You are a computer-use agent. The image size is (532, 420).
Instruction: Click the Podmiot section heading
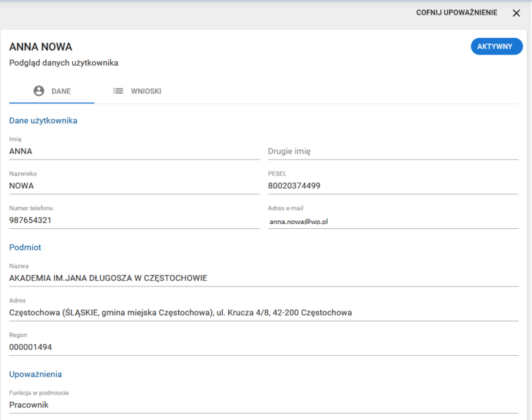25,247
